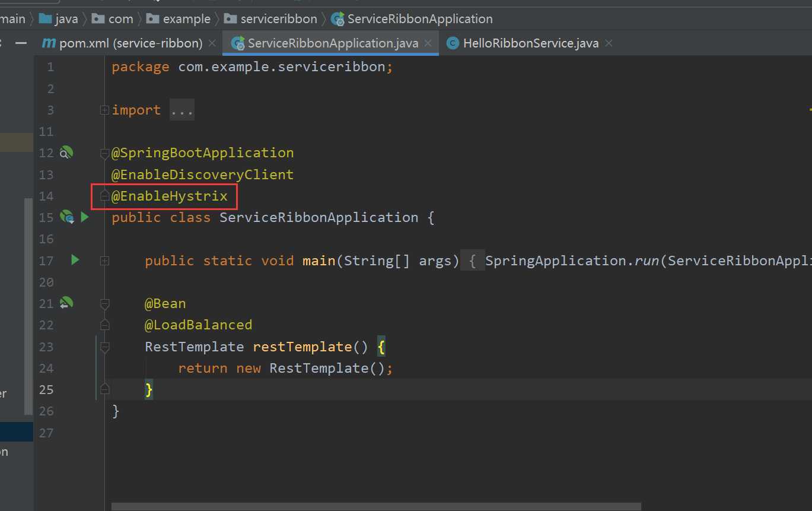Click the com breadcrumb folder
The height and width of the screenshot is (511, 812).
pos(112,19)
